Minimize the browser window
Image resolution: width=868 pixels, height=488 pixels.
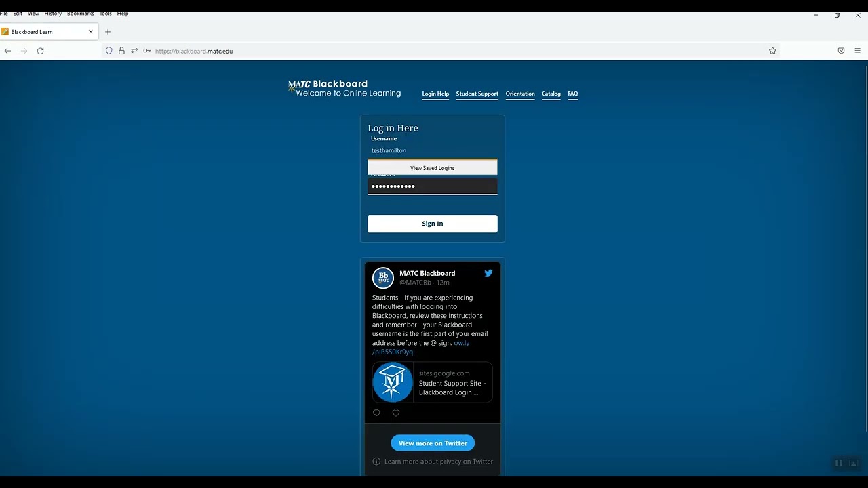pos(816,15)
